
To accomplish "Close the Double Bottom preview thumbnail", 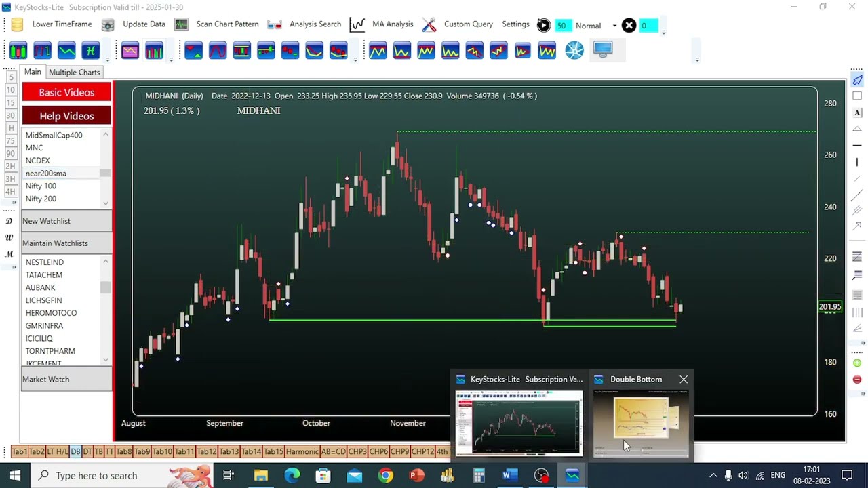I will pos(684,380).
